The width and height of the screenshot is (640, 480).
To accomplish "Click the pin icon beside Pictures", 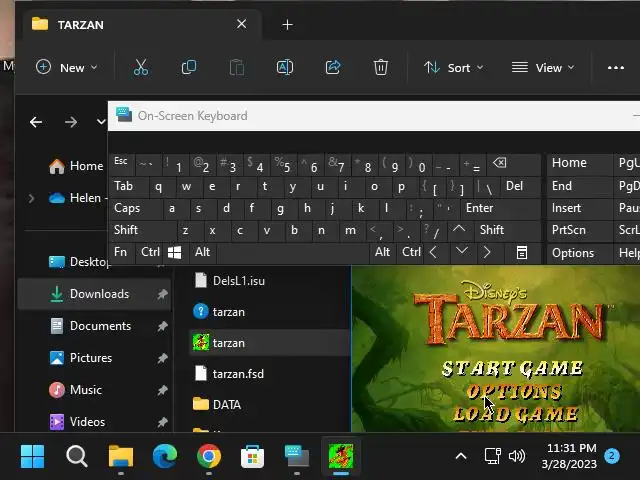I will (162, 358).
